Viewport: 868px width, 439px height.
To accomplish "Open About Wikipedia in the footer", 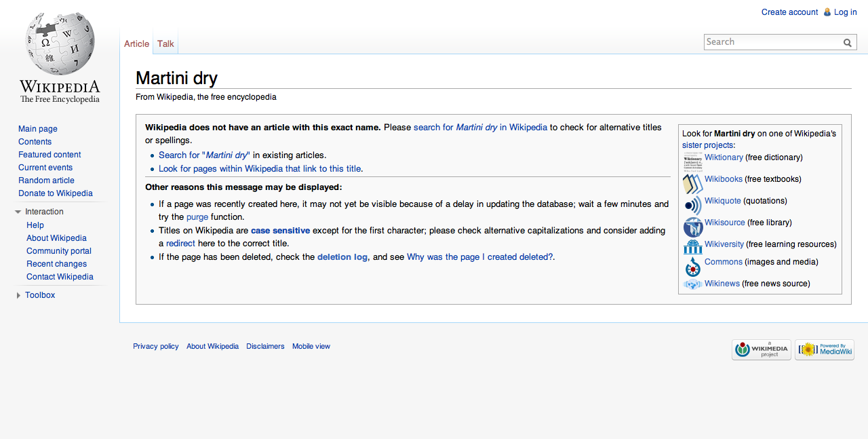I will click(x=212, y=347).
